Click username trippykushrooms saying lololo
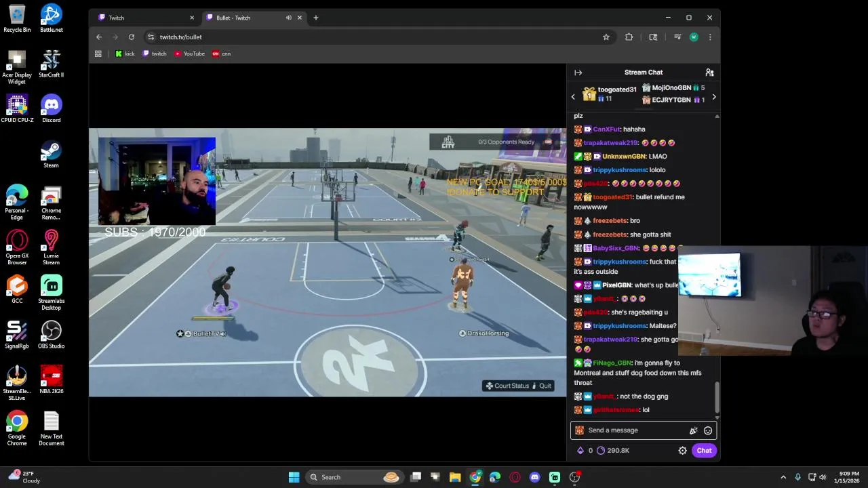Image resolution: width=868 pixels, height=488 pixels. click(619, 170)
